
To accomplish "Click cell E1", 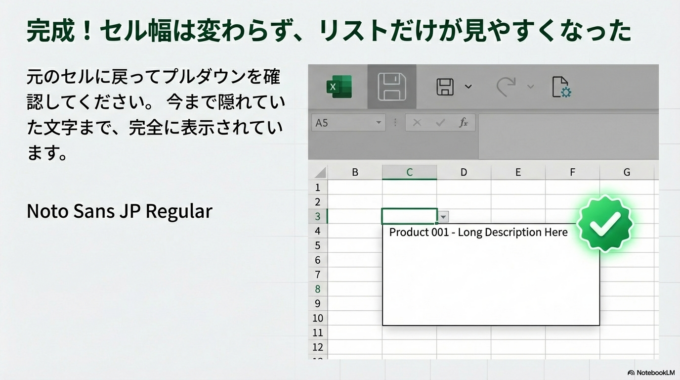I will 518,187.
